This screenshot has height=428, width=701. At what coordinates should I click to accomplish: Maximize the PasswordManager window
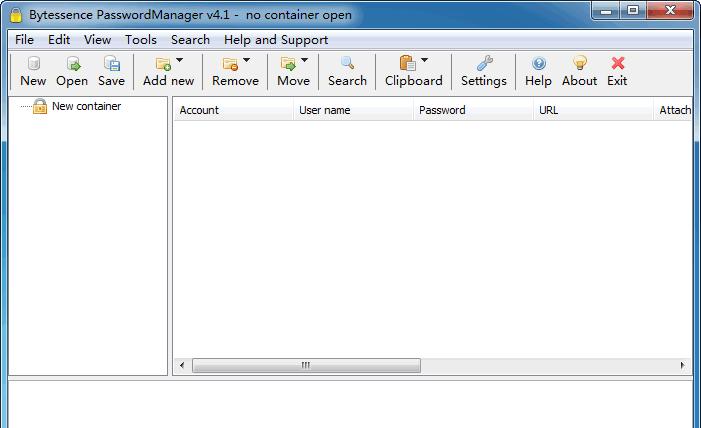pyautogui.click(x=633, y=11)
